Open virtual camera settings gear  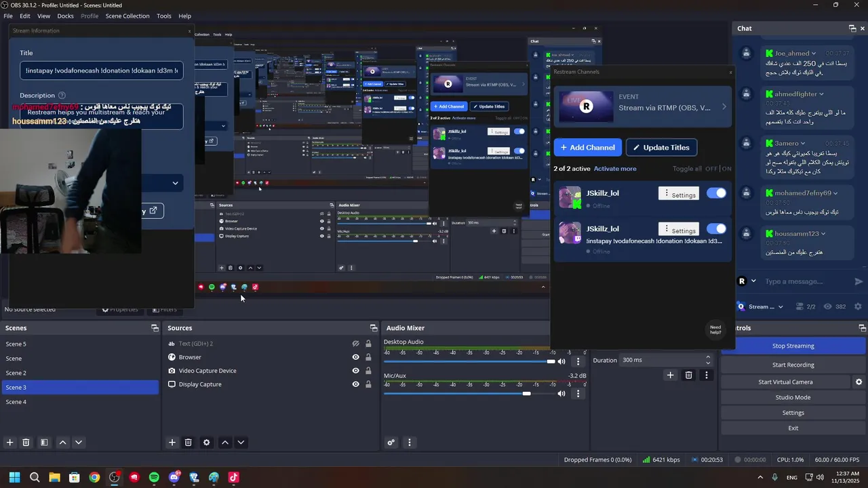859,382
